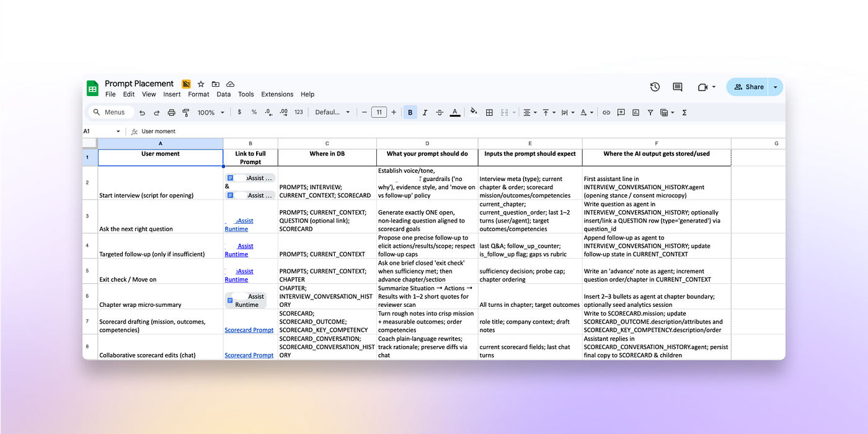Insert a comment on the selected cell
Viewport: 868px width, 434px height.
tap(620, 112)
